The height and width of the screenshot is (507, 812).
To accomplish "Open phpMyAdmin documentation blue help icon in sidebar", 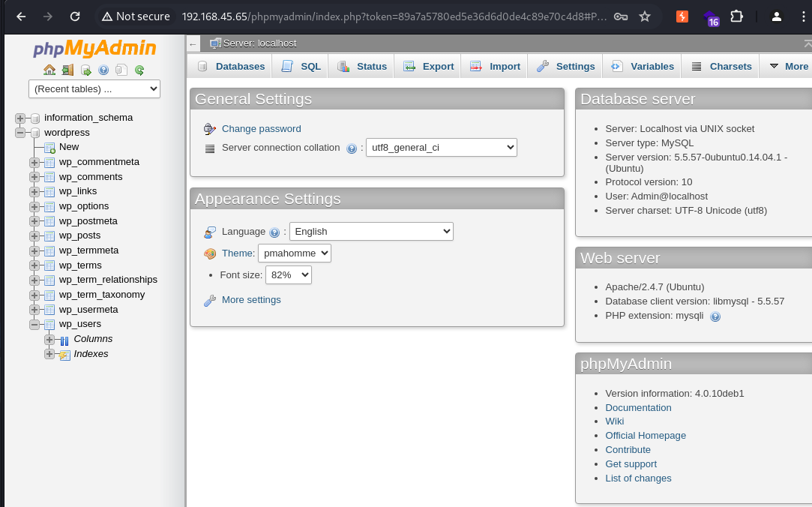I will (x=103, y=70).
